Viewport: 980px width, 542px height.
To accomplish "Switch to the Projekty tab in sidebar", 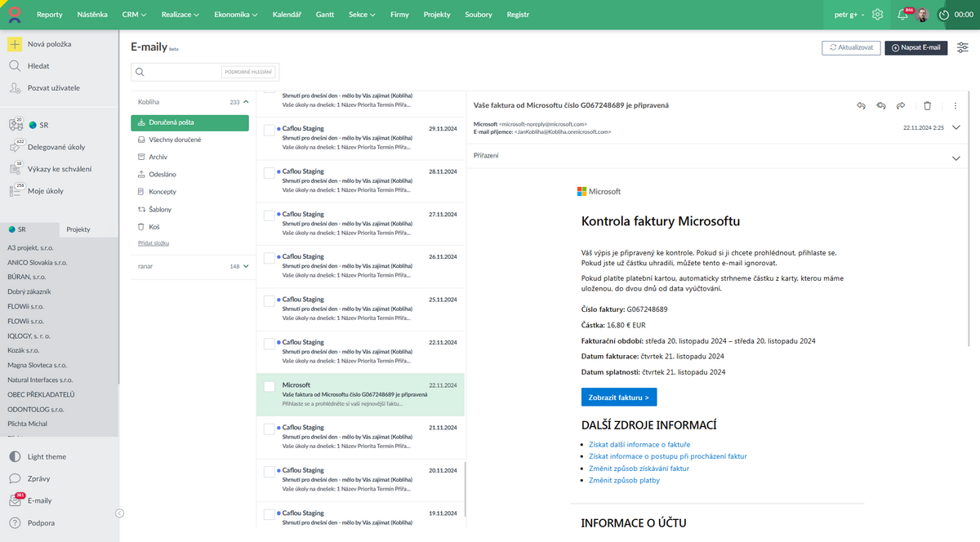I will (78, 230).
